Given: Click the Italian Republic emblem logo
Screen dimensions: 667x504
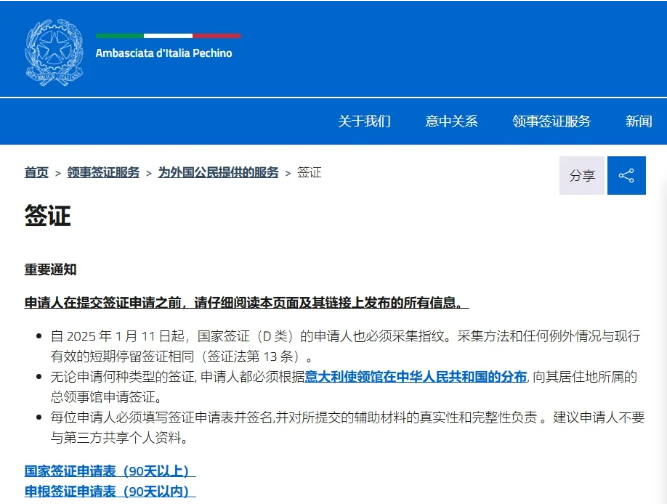Looking at the screenshot, I should tap(54, 52).
